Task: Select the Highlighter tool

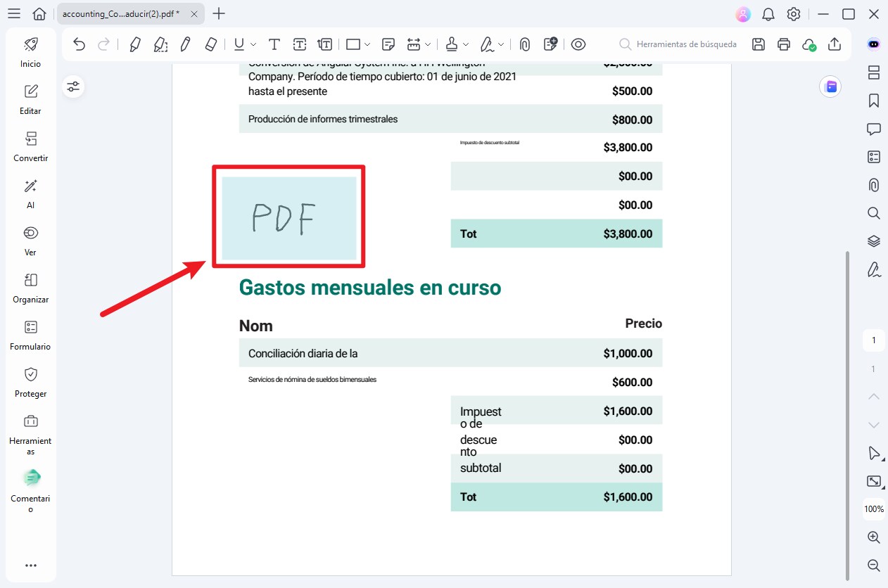Action: pos(134,44)
